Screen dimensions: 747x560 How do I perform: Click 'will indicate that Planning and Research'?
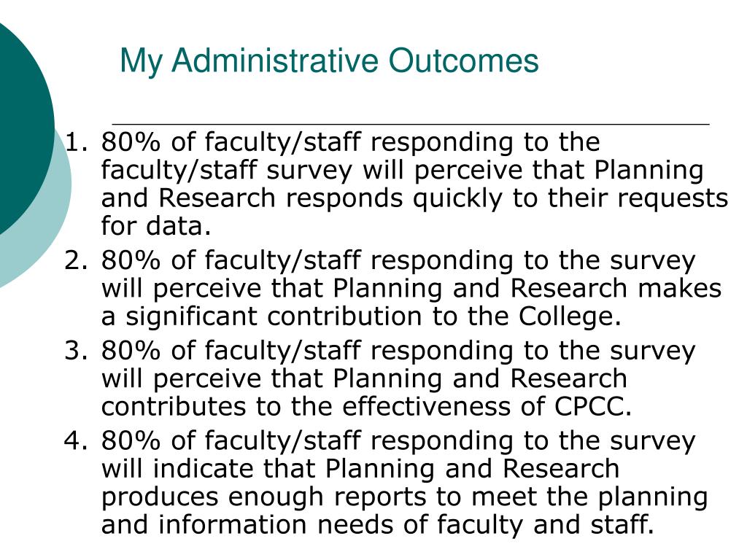tap(360, 469)
